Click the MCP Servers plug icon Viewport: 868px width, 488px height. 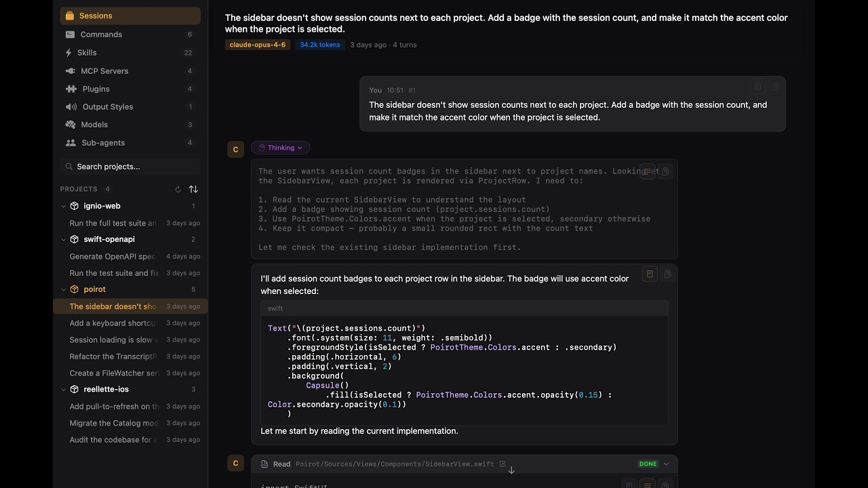pos(70,71)
